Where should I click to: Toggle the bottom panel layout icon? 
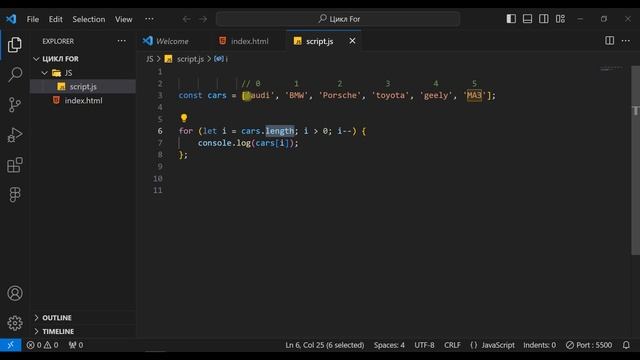527,19
